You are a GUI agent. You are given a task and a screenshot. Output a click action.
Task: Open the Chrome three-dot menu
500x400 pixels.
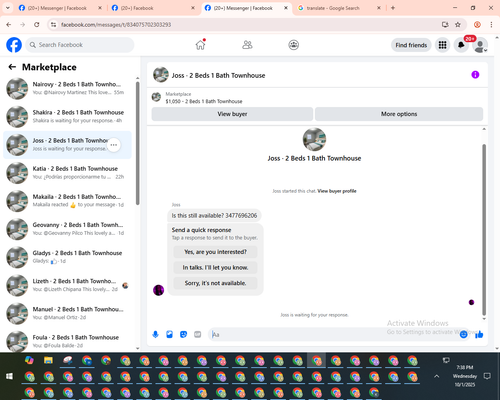tap(491, 25)
